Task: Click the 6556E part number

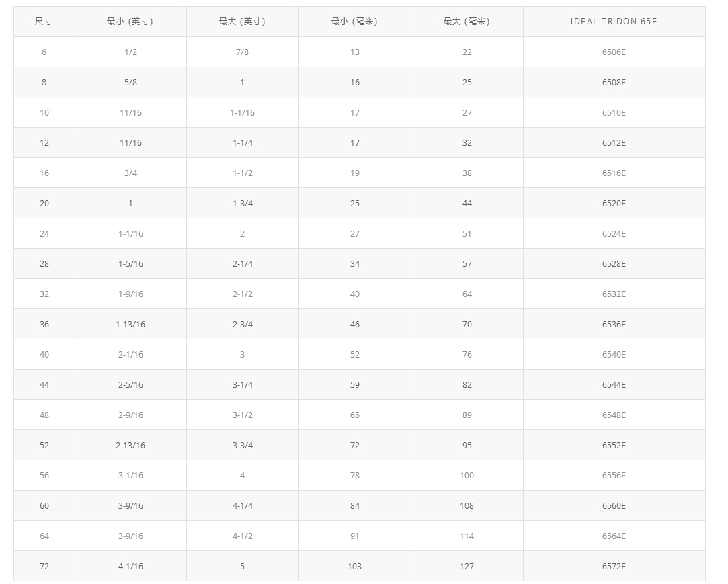Action: pos(614,475)
